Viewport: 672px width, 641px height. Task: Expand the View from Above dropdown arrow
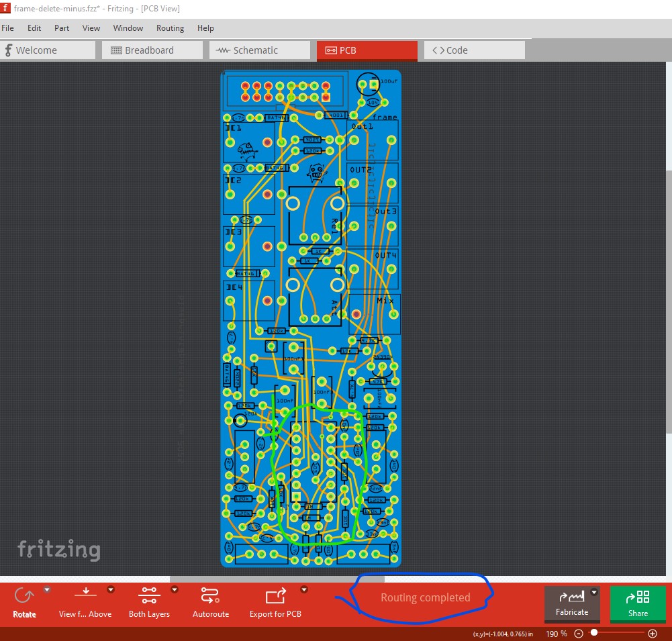[111, 590]
